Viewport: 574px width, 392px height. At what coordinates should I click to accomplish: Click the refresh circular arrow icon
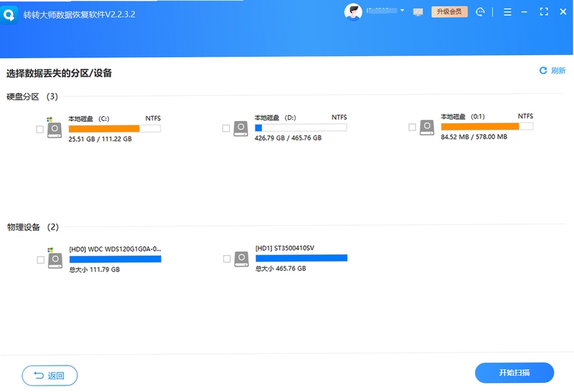pos(543,70)
